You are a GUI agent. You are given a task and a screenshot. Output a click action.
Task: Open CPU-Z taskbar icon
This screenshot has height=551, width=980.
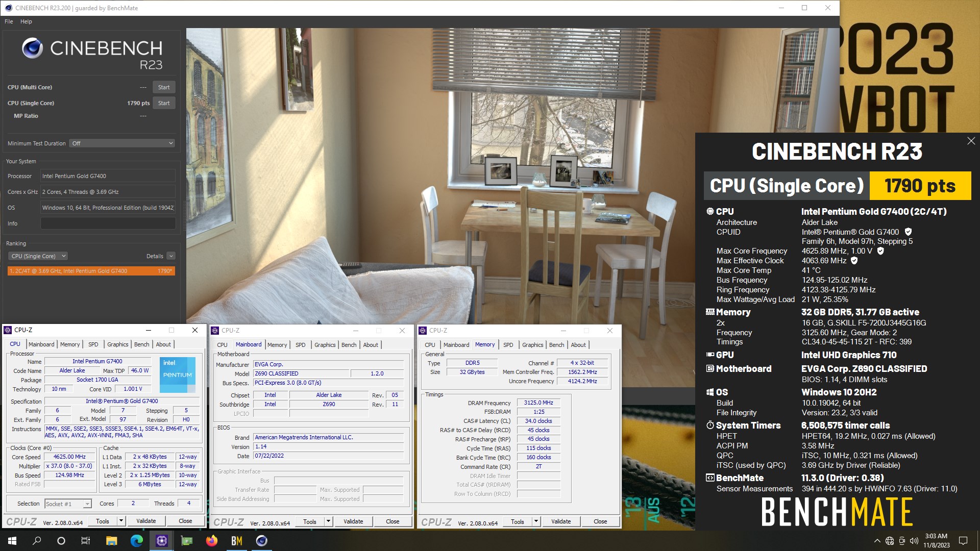[x=161, y=541]
